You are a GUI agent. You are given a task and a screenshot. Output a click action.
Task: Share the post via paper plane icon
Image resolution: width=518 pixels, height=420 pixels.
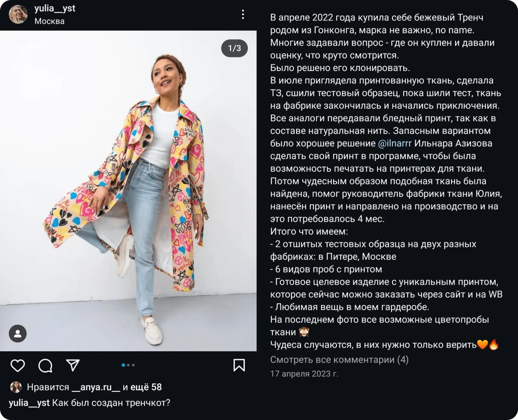[x=73, y=365]
